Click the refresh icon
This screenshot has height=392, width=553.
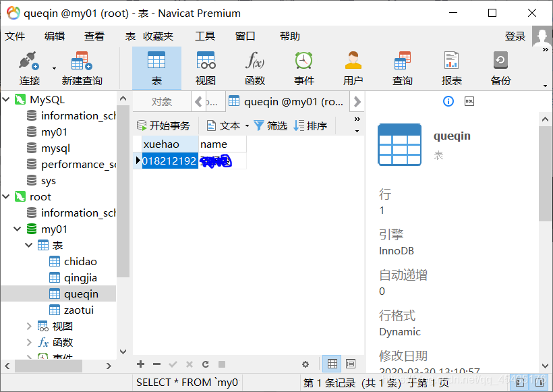[206, 364]
